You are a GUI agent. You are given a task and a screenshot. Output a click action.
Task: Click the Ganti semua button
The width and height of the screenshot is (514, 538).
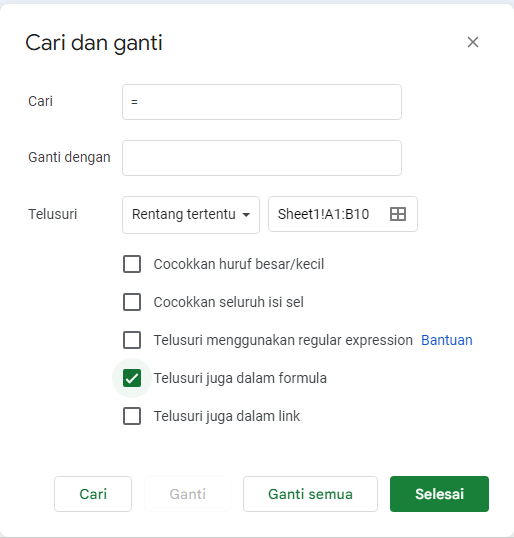pos(310,494)
